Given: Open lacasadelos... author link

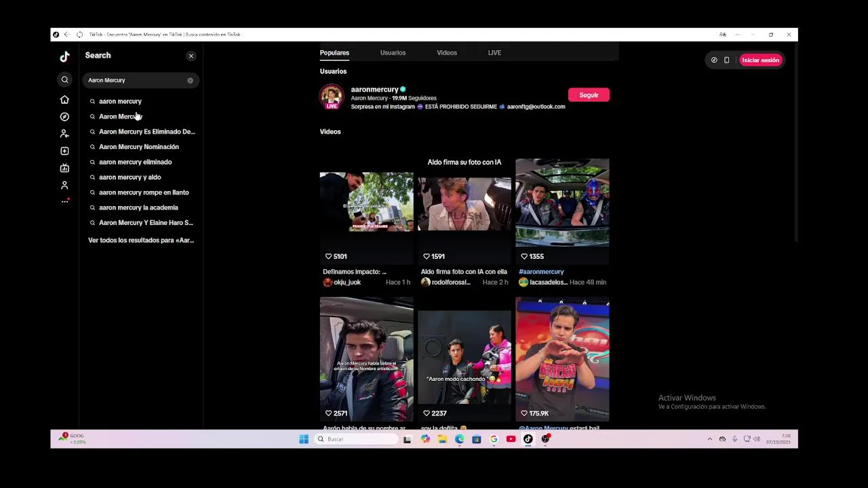Looking at the screenshot, I should click(549, 282).
